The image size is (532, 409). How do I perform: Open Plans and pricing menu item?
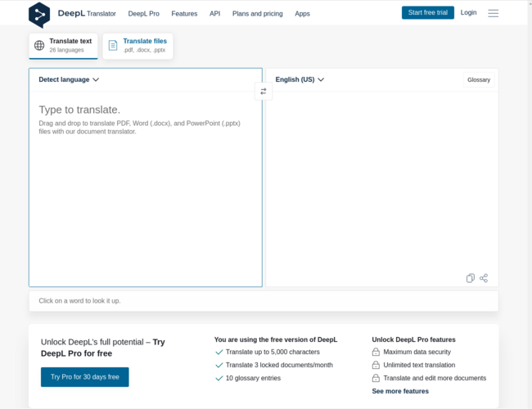tap(258, 14)
